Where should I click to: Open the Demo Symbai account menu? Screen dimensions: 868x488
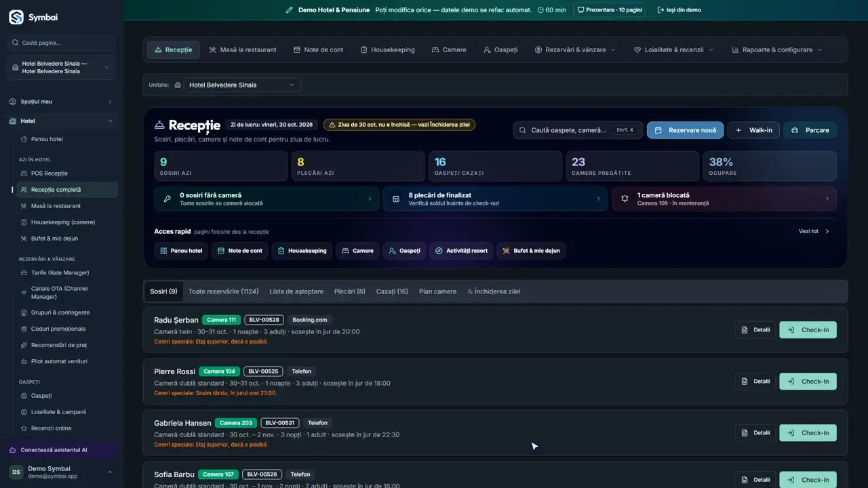click(x=61, y=472)
